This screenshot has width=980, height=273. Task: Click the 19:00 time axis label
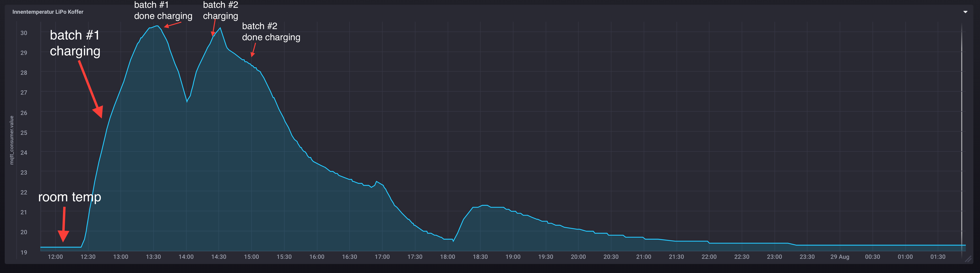tap(513, 257)
